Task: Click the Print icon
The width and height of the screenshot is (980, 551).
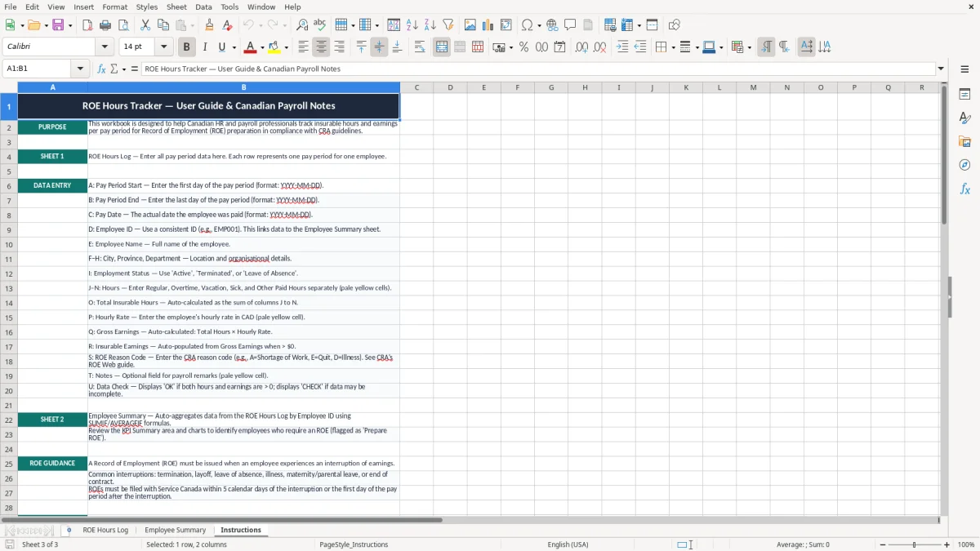Action: tap(105, 25)
